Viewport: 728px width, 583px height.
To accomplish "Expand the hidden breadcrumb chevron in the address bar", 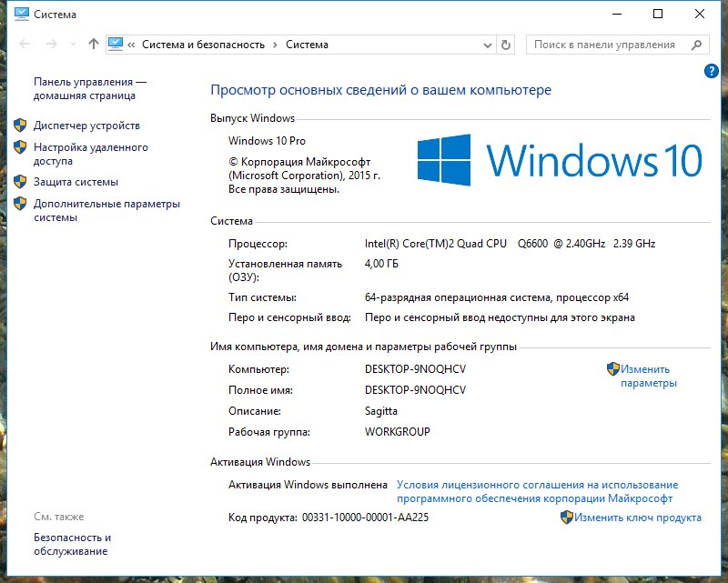I will click(x=131, y=45).
